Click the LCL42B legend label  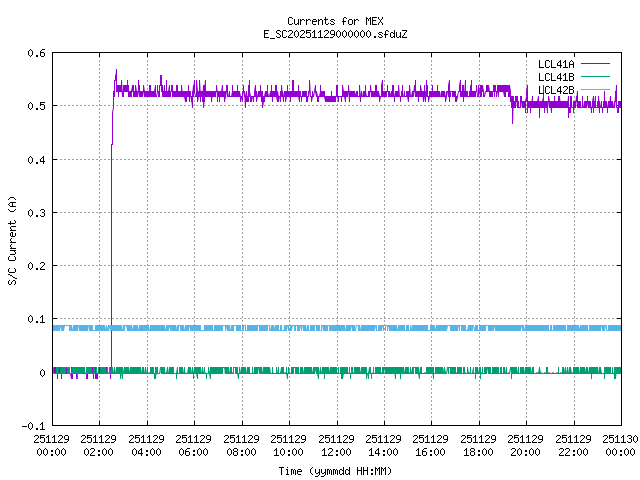[556, 89]
